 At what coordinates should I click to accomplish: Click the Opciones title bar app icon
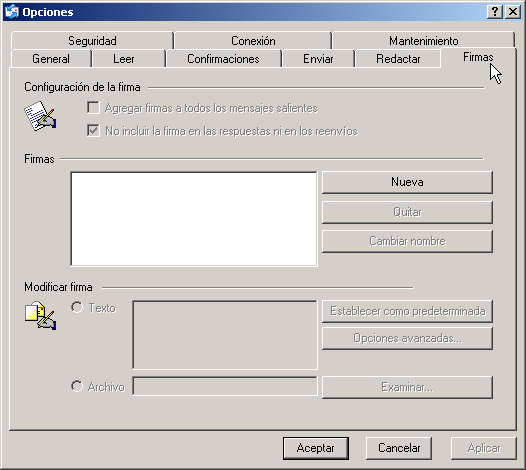point(11,12)
